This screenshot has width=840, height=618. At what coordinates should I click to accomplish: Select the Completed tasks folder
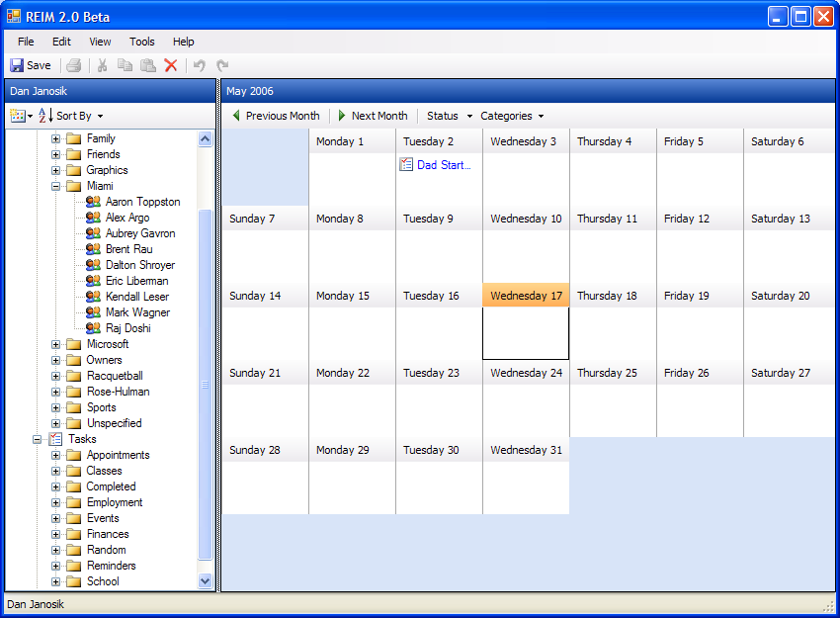(111, 486)
